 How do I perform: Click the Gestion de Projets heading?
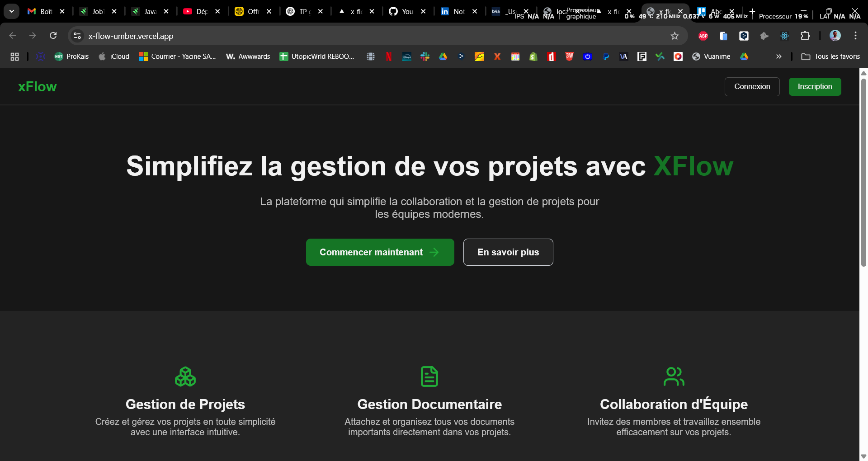click(185, 404)
